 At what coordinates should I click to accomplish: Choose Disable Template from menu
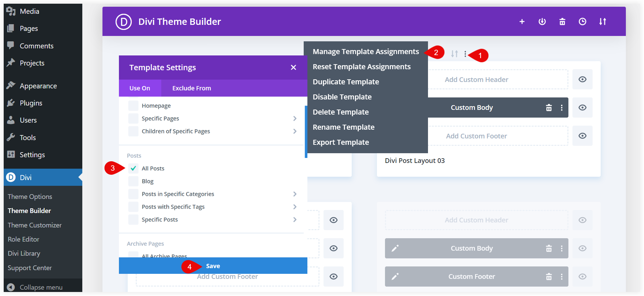tap(342, 97)
